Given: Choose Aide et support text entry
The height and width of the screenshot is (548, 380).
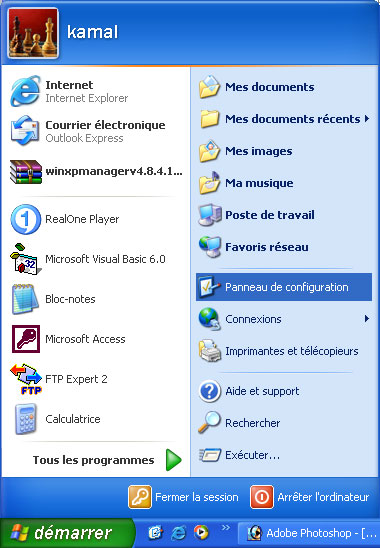Looking at the screenshot, I should click(262, 391).
